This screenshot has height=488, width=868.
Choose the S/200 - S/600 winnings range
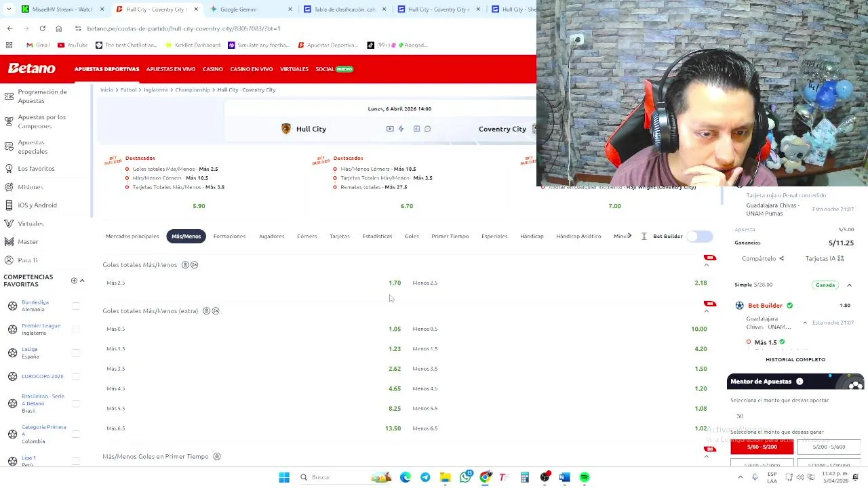829,447
